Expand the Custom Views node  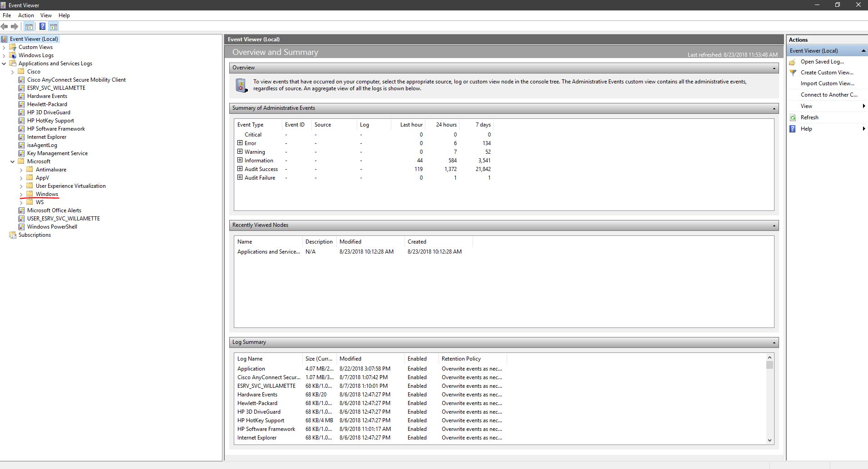point(4,48)
